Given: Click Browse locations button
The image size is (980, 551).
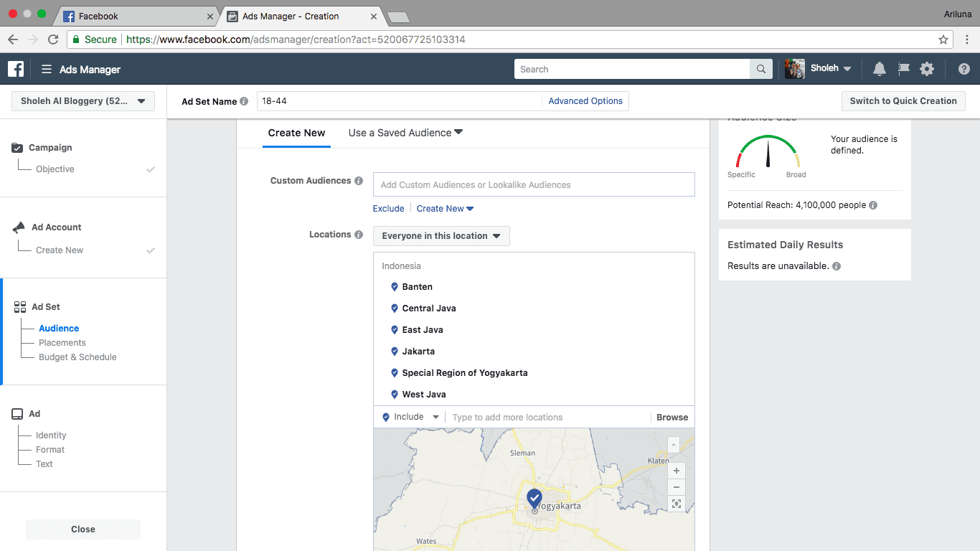Looking at the screenshot, I should [x=672, y=418].
